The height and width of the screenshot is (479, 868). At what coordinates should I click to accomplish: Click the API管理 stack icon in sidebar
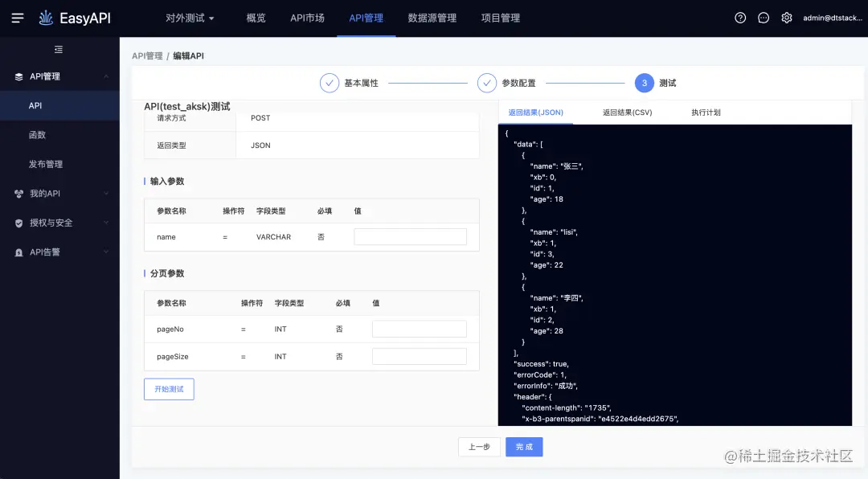[18, 76]
